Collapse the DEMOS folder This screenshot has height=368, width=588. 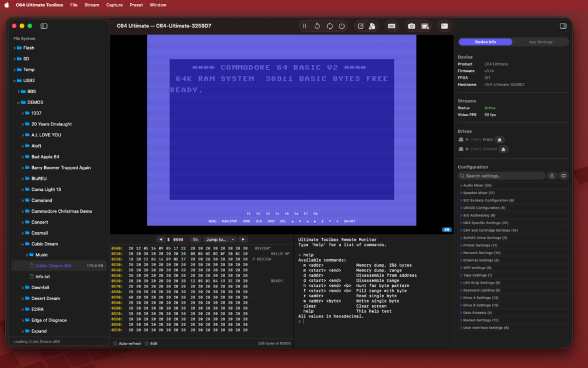(18, 102)
